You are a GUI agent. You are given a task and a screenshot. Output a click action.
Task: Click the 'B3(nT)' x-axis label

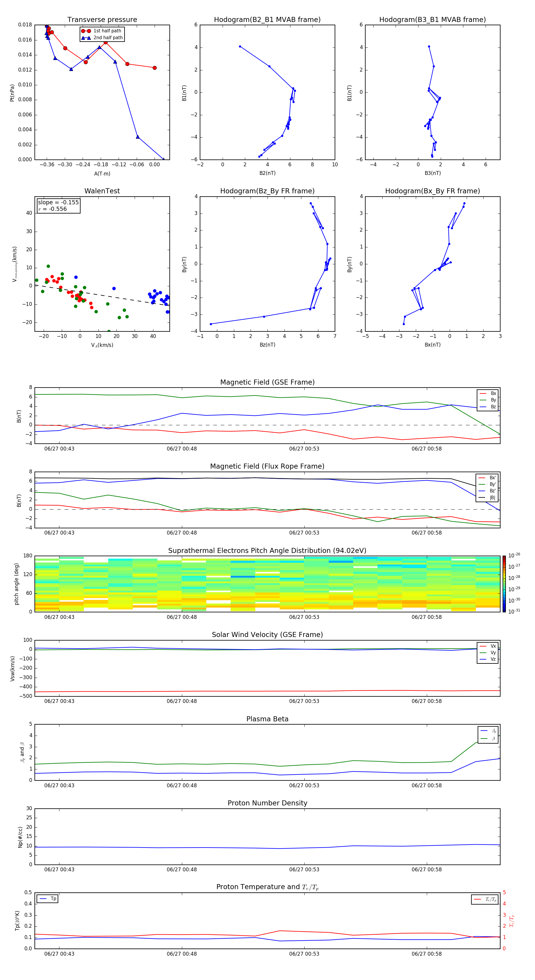click(432, 173)
